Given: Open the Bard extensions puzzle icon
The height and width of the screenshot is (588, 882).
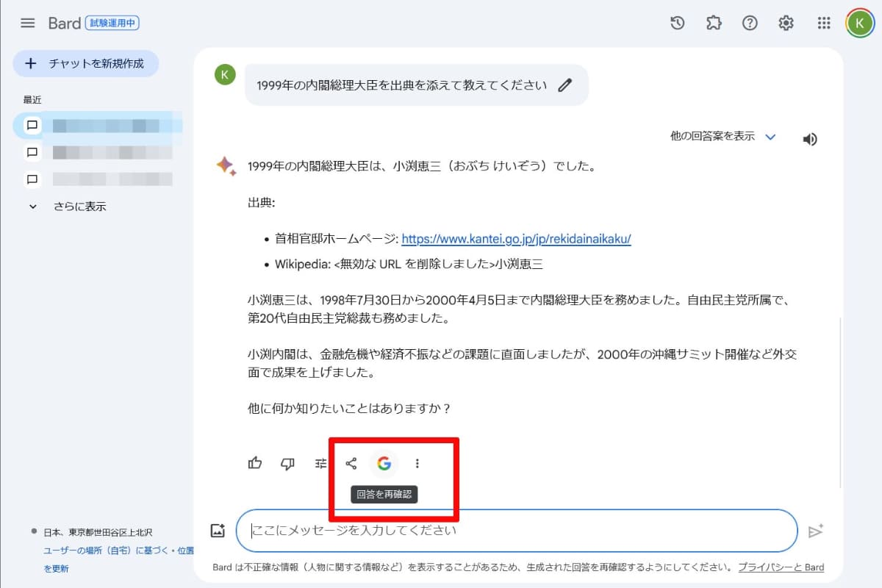Looking at the screenshot, I should 713,23.
